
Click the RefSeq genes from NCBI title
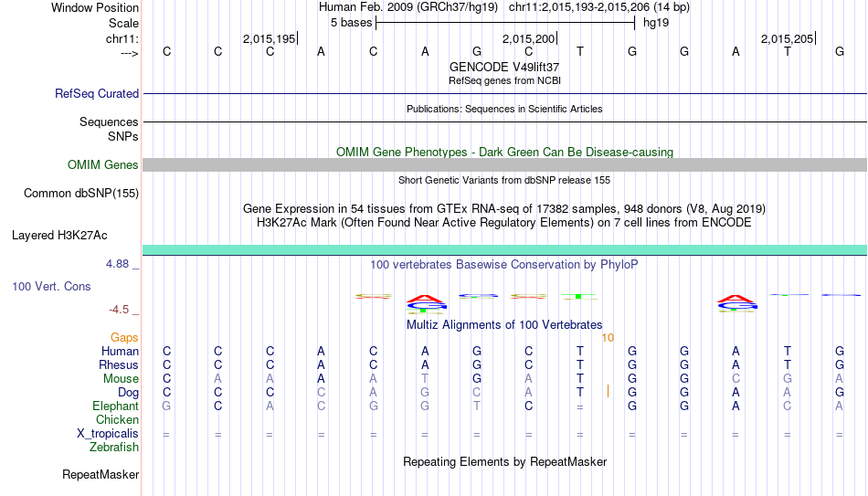(504, 80)
